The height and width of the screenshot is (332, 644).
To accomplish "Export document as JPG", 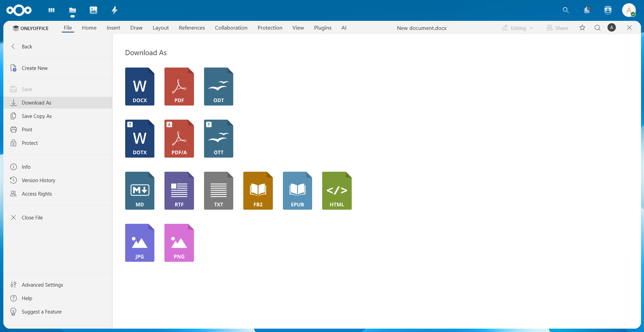I will pyautogui.click(x=140, y=243).
